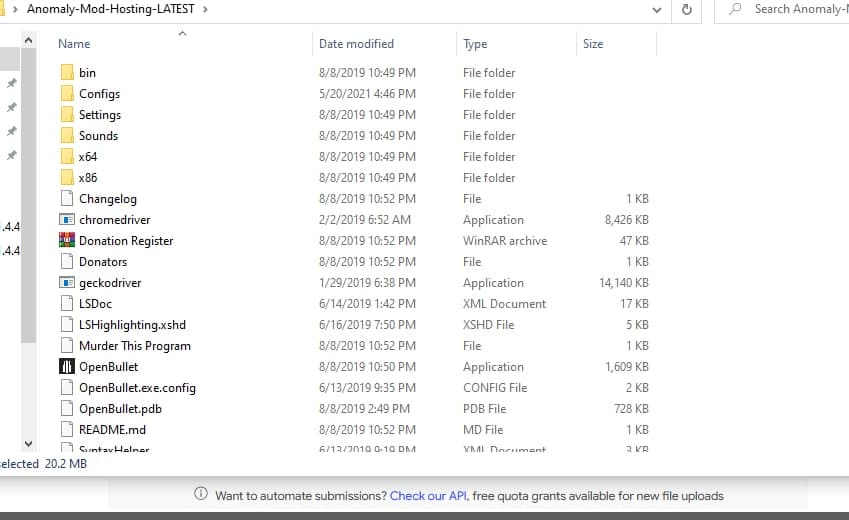Click the info icon beside automate submissions

point(201,493)
